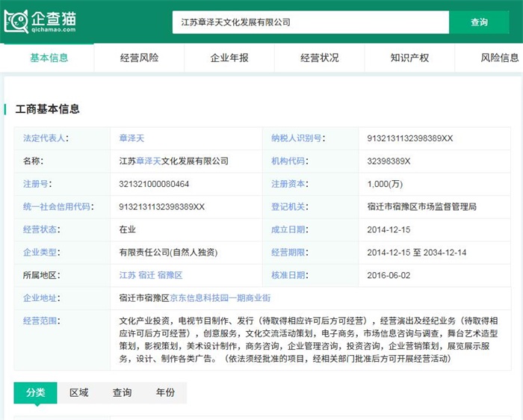This screenshot has height=420, width=523.
Task: Open the 企业年报 tab
Action: 229,58
